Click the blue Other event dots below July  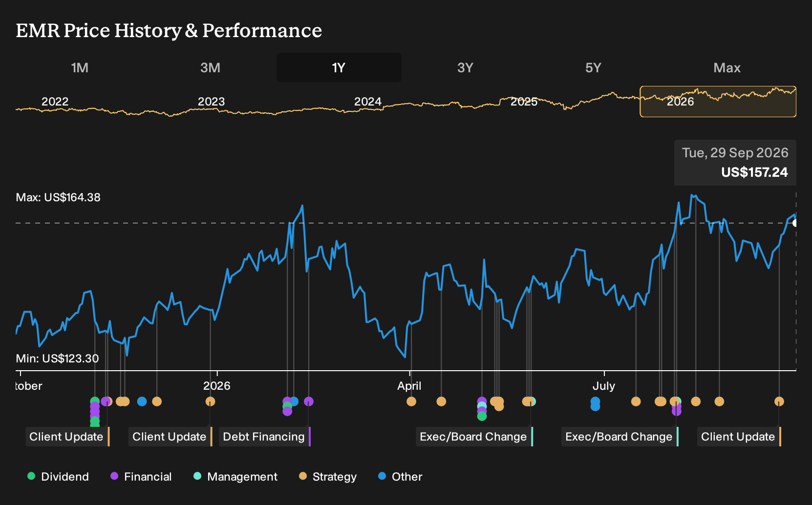point(595,403)
